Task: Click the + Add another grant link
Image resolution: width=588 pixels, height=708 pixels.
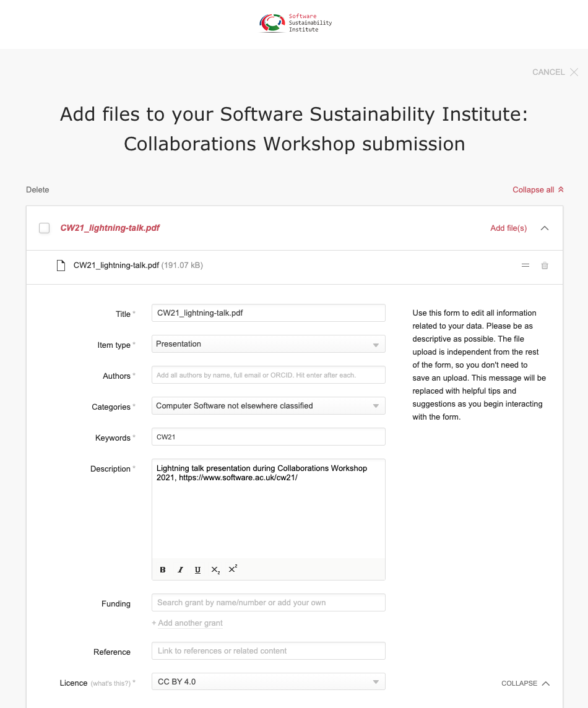Action: [188, 623]
